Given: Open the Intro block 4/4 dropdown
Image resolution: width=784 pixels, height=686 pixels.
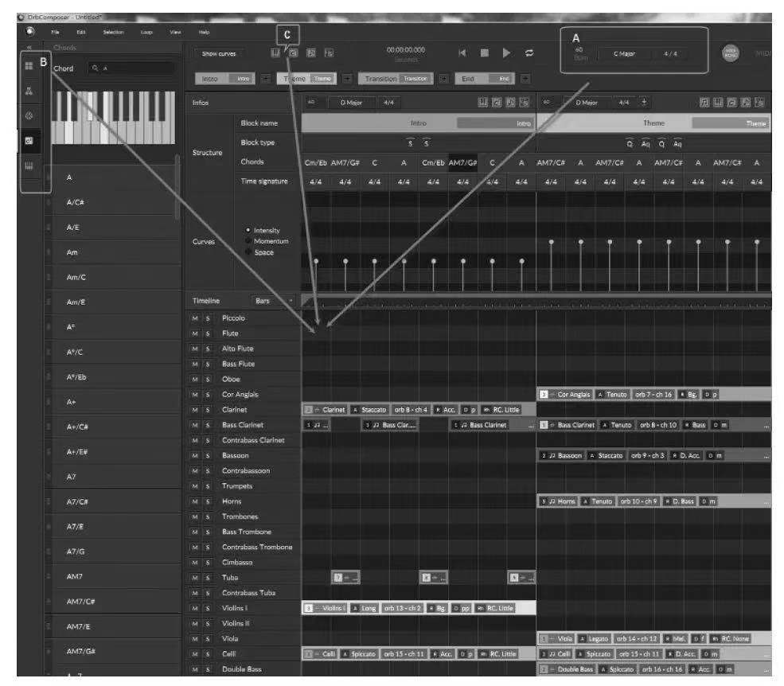Looking at the screenshot, I should click(388, 103).
